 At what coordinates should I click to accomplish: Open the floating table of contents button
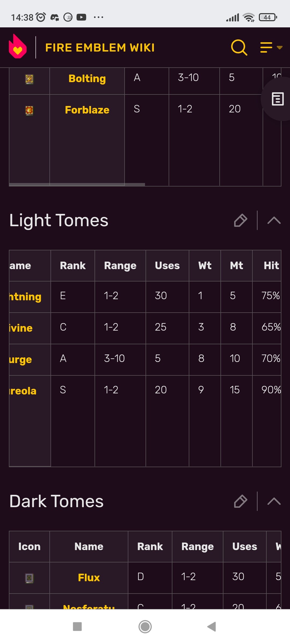(x=278, y=99)
